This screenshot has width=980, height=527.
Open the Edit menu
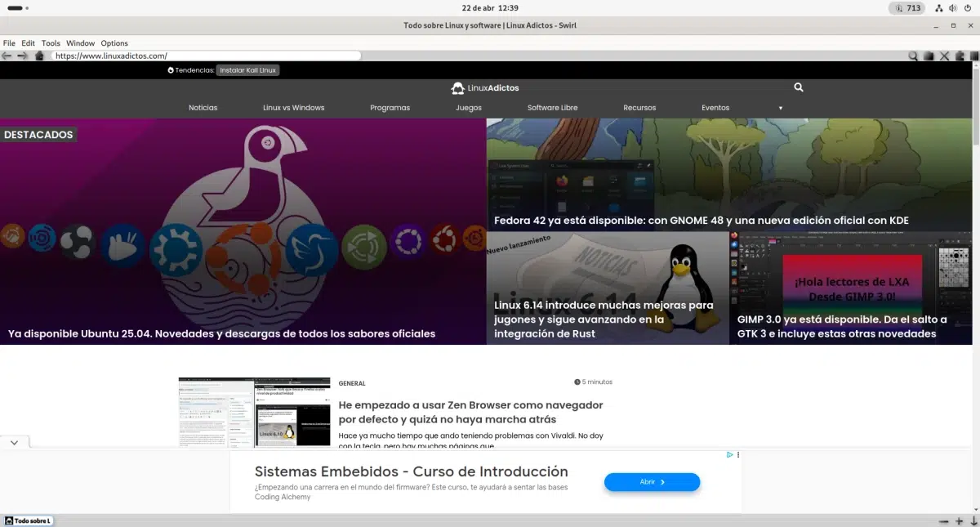click(x=28, y=43)
